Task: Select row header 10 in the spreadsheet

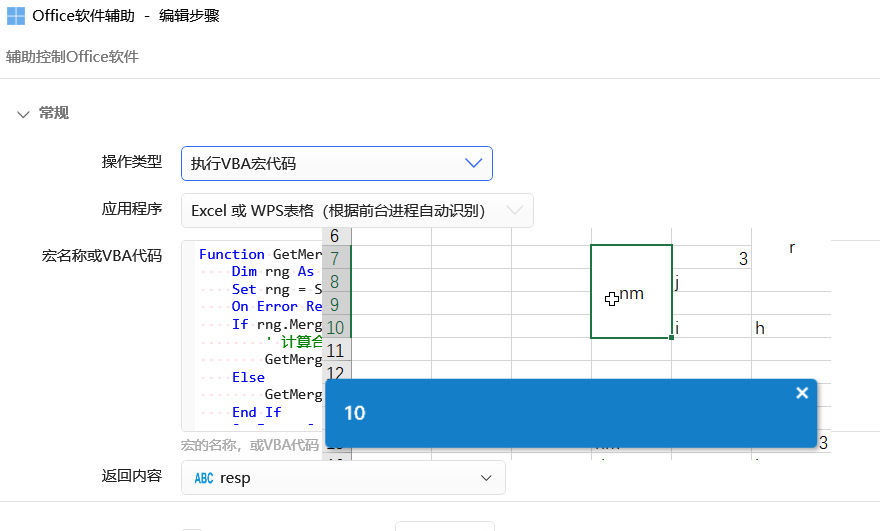Action: pyautogui.click(x=335, y=327)
